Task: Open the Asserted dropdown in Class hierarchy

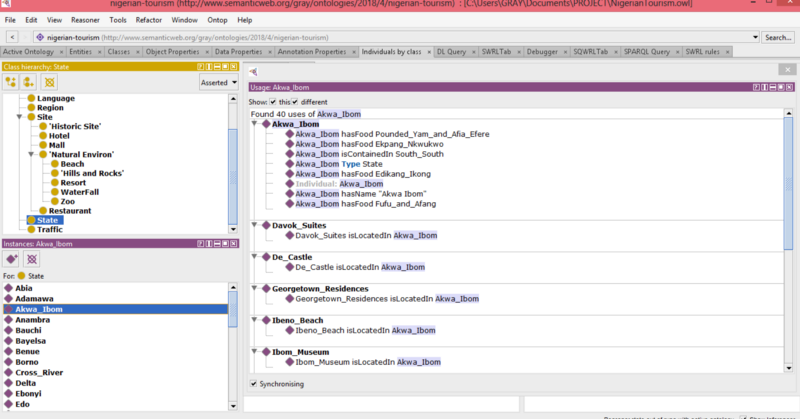Action: pos(219,82)
